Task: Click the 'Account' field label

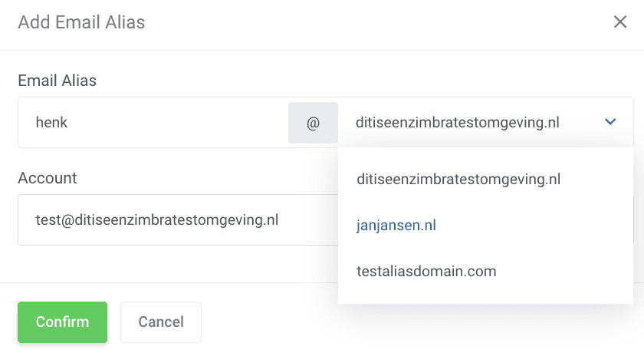Action: 48,178
